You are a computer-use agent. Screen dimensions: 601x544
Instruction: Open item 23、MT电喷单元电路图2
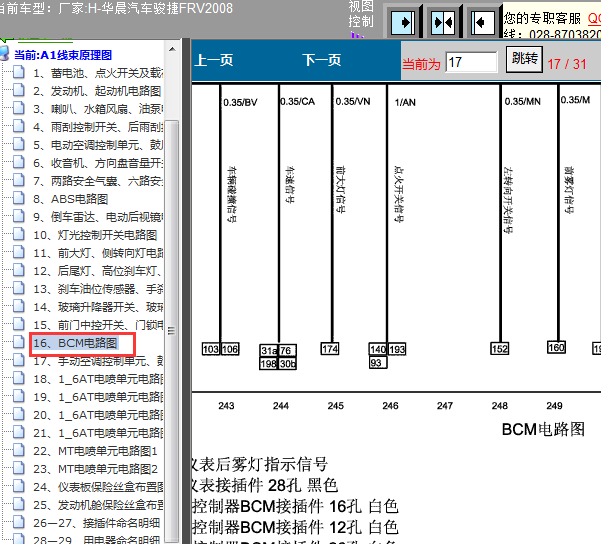[95, 469]
